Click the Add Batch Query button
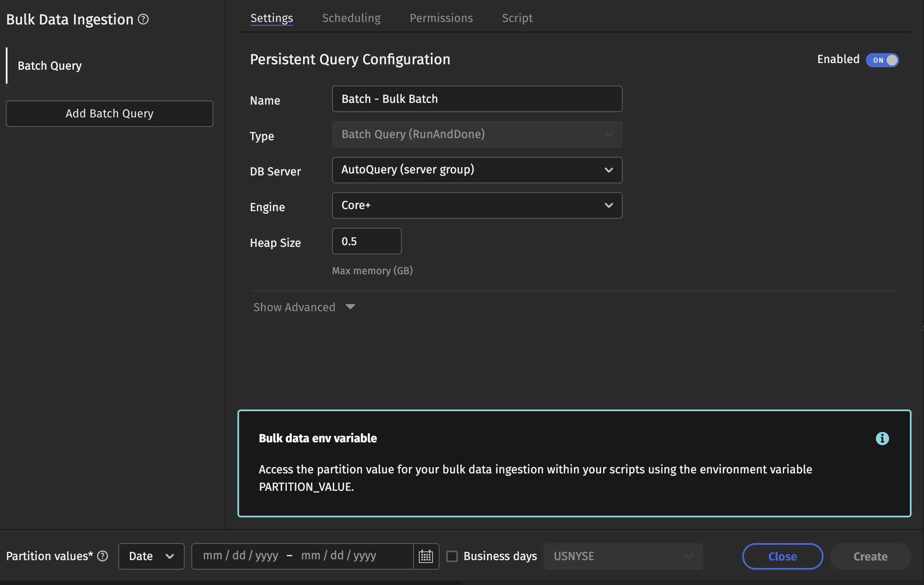 coord(110,113)
